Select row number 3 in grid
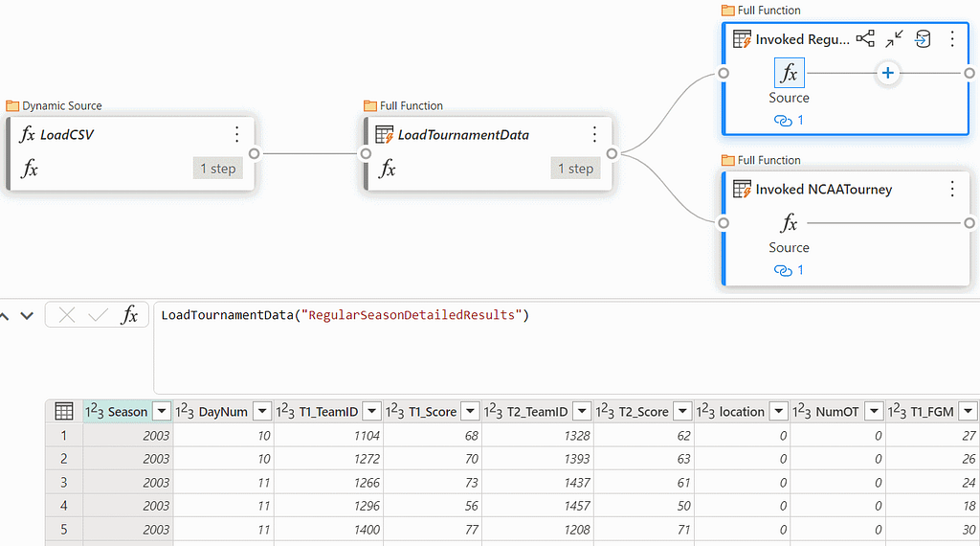The image size is (980, 546). point(64,482)
